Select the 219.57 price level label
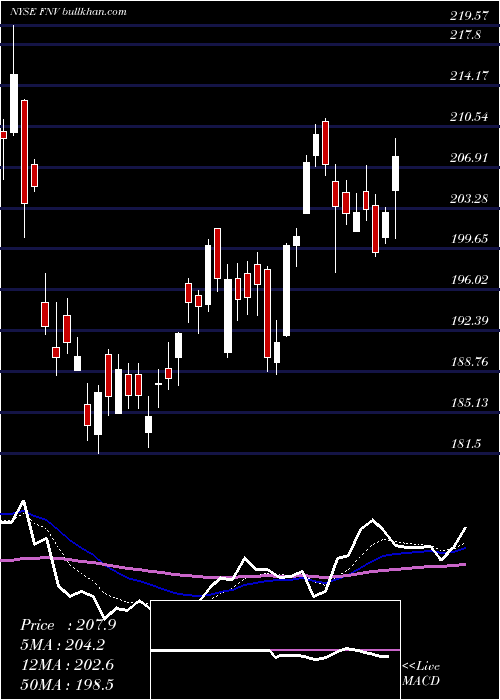The height and width of the screenshot is (700, 500). [468, 16]
